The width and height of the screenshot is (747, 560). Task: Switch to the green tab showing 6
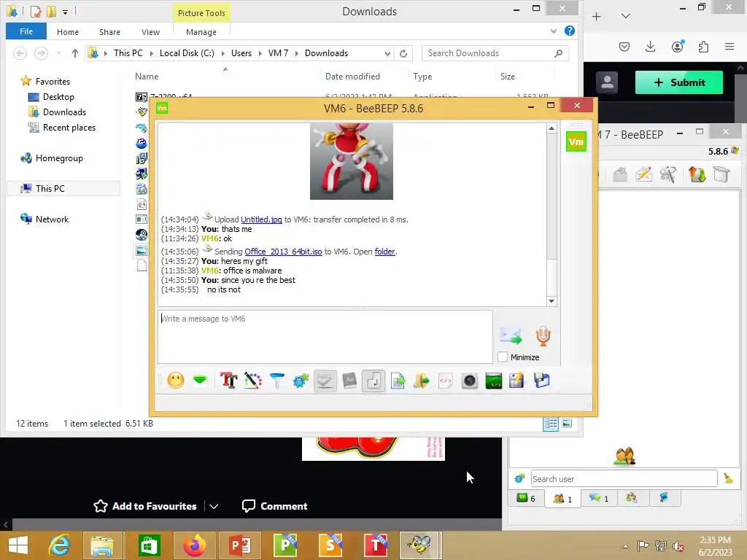(526, 498)
